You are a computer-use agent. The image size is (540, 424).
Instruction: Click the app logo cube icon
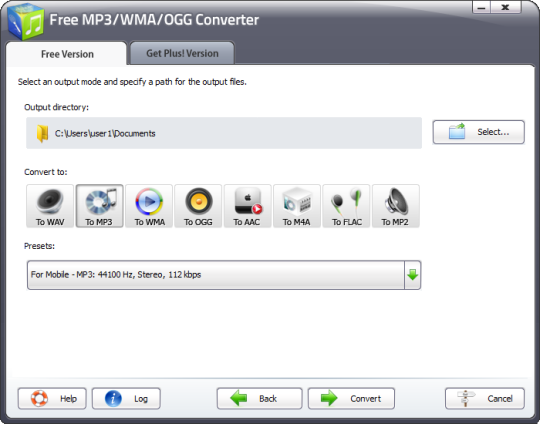pos(26,22)
